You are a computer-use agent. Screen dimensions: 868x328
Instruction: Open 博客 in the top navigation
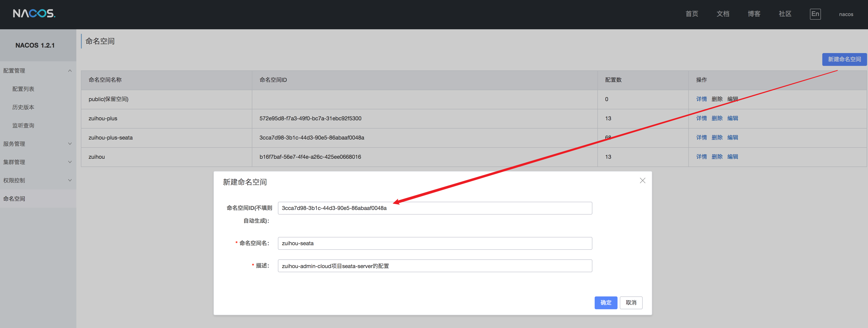754,14
